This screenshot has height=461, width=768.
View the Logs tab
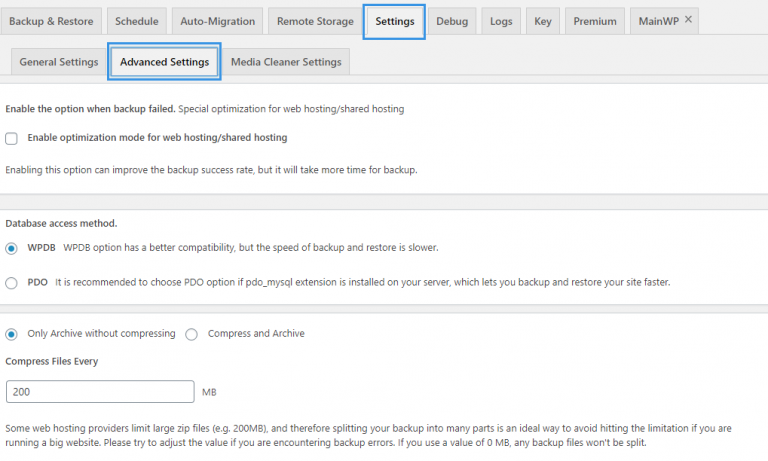pos(501,21)
